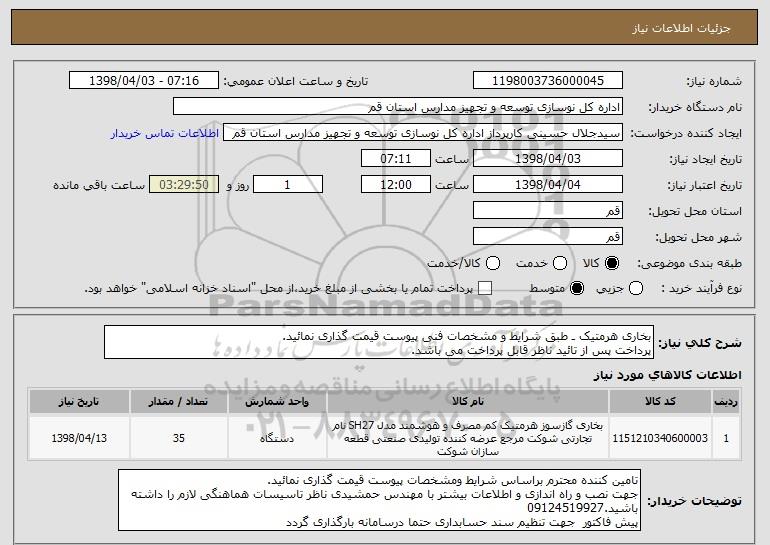Click the نوع فرآیند خرید label
This screenshot has width=770, height=545.
[701, 289]
